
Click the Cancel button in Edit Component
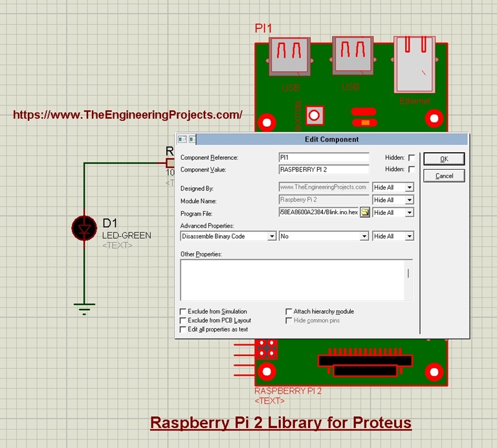444,175
